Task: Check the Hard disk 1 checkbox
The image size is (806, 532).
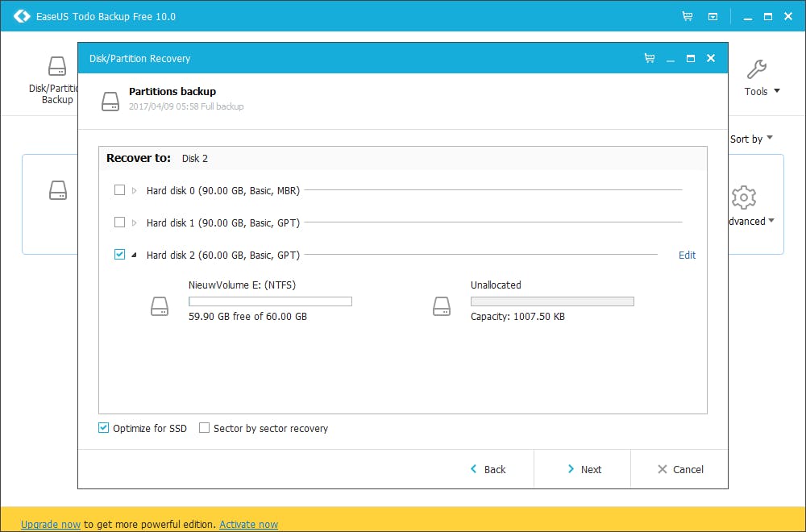Action: point(119,222)
